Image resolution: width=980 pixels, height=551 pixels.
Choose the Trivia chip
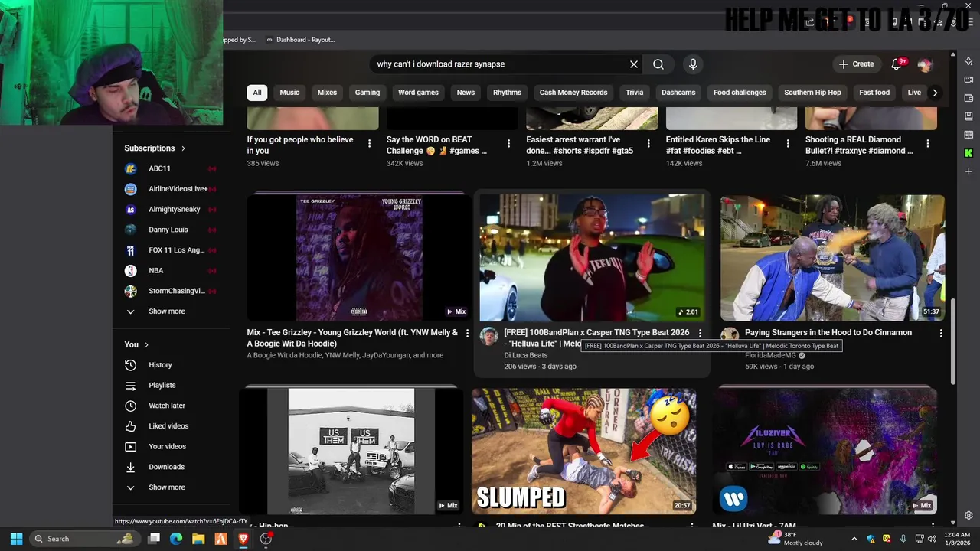pyautogui.click(x=635, y=93)
